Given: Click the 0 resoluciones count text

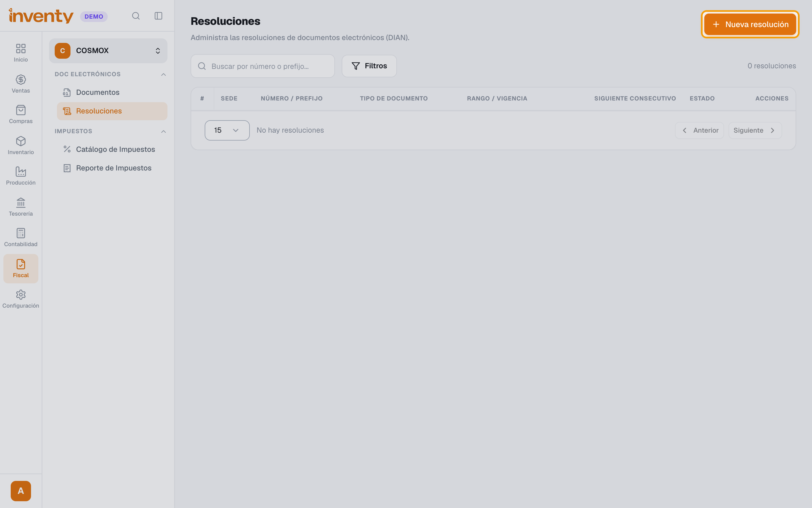Looking at the screenshot, I should 772,66.
